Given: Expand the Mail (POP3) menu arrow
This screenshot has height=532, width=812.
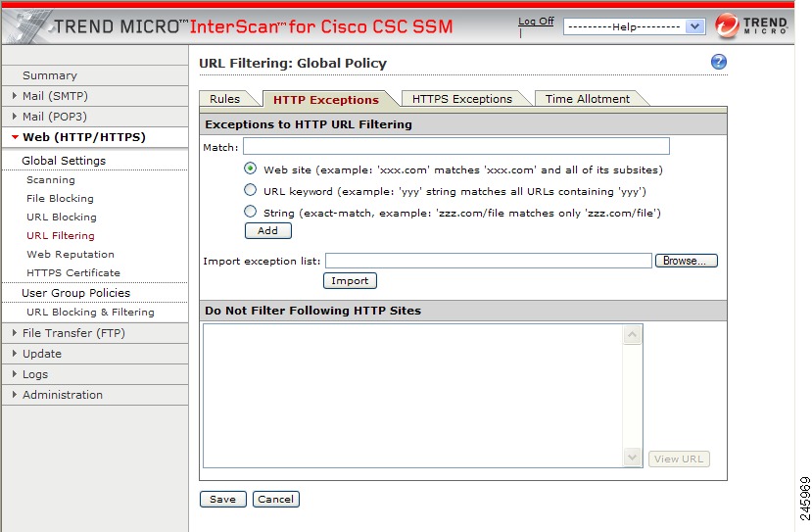Looking at the screenshot, I should (x=15, y=117).
